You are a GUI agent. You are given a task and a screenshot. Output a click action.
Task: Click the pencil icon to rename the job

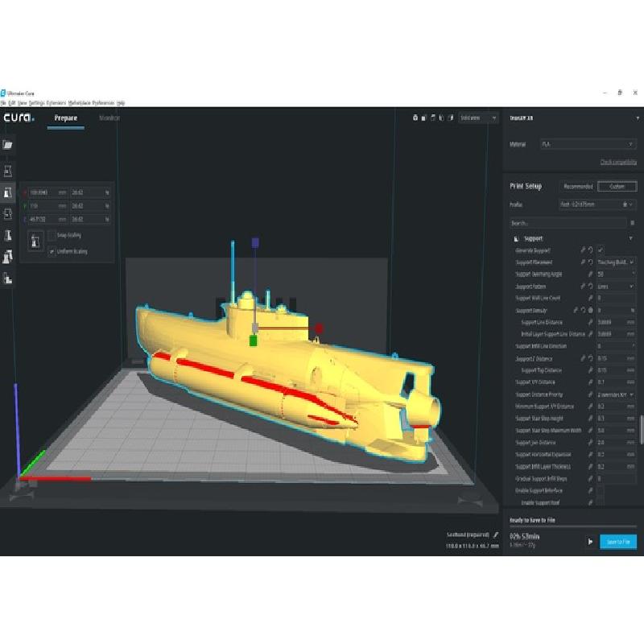tap(496, 535)
